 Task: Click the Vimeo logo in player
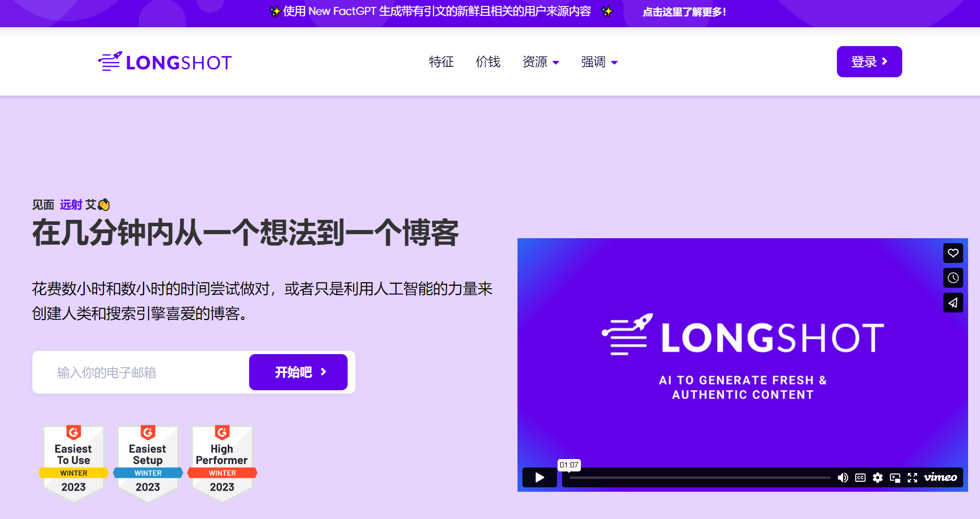point(940,477)
